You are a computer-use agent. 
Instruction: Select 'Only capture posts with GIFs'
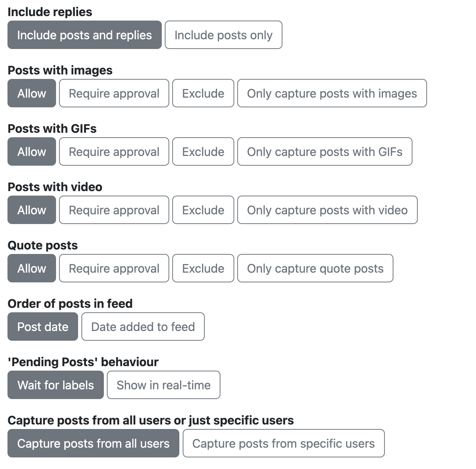tap(325, 151)
